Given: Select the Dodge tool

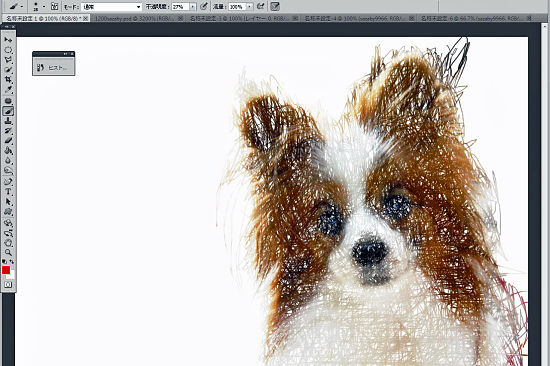Looking at the screenshot, I should [x=8, y=171].
